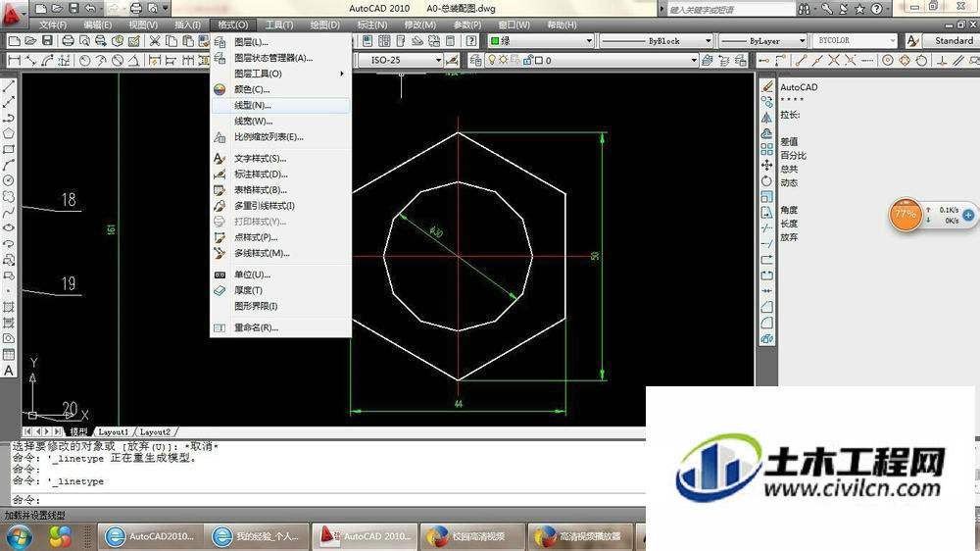The image size is (980, 551).
Task: Toggle layer on/off light bulb icon
Action: point(492,60)
